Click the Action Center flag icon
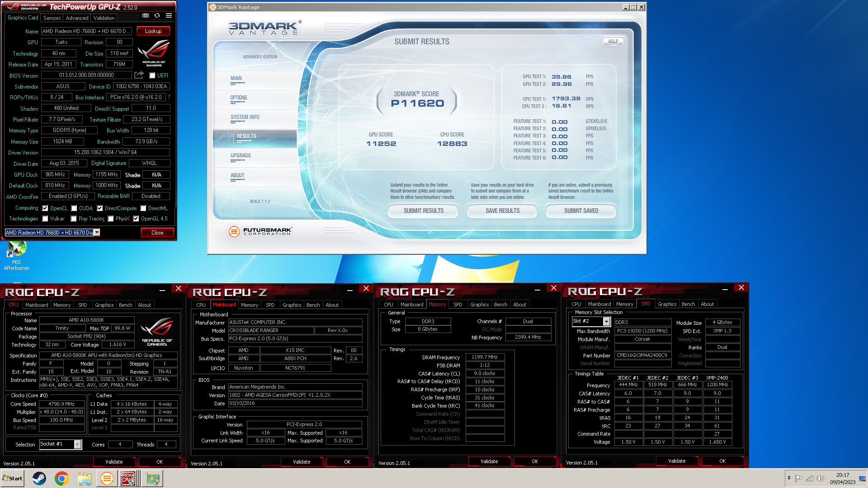Viewport: 868px width, 488px height. [799, 479]
